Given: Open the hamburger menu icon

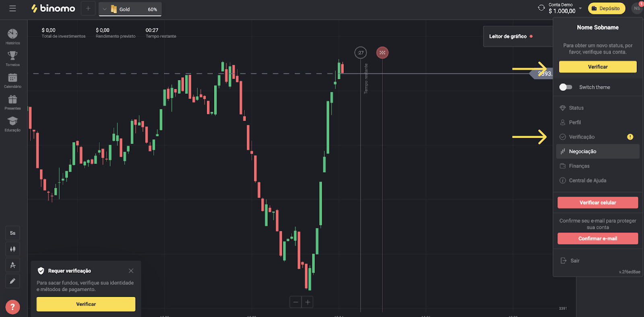Looking at the screenshot, I should (x=12, y=8).
